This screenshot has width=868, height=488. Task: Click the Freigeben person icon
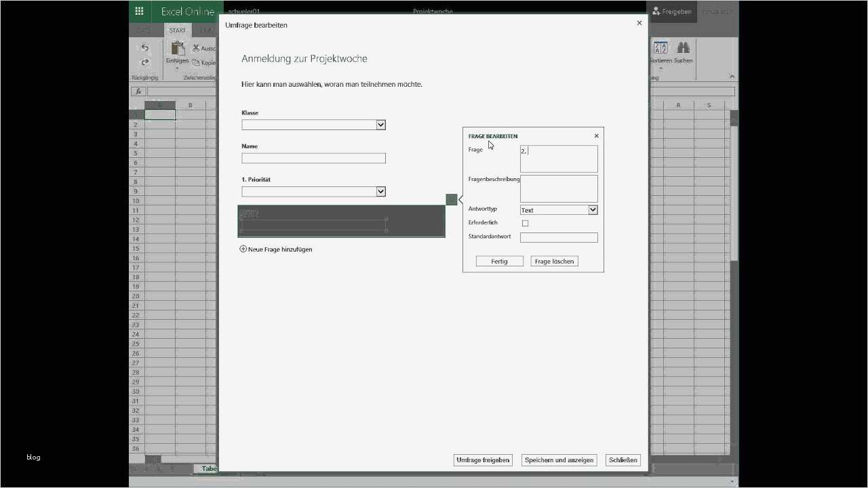point(655,12)
